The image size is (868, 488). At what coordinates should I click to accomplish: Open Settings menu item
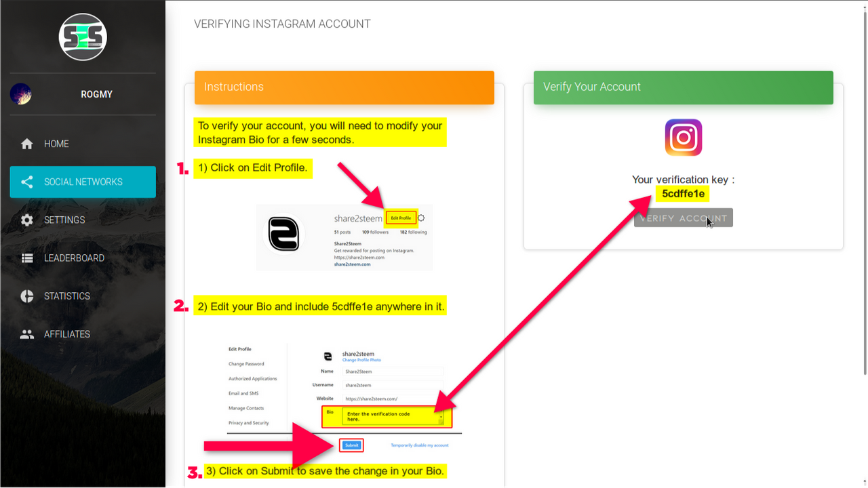[x=83, y=220]
